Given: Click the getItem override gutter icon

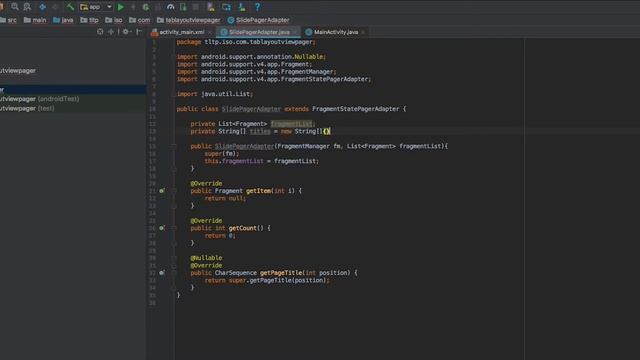Looking at the screenshot, I should [162, 191].
